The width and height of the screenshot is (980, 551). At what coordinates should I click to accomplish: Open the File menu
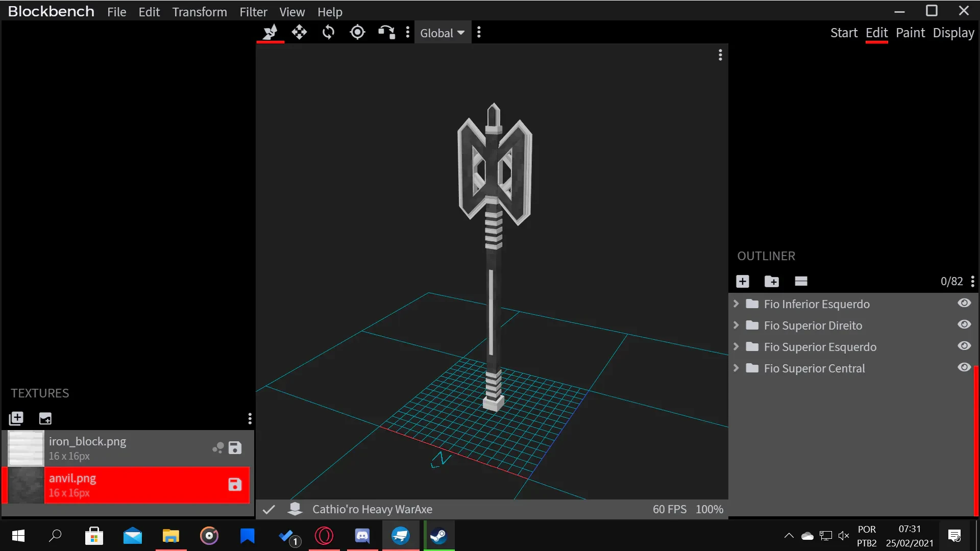116,12
